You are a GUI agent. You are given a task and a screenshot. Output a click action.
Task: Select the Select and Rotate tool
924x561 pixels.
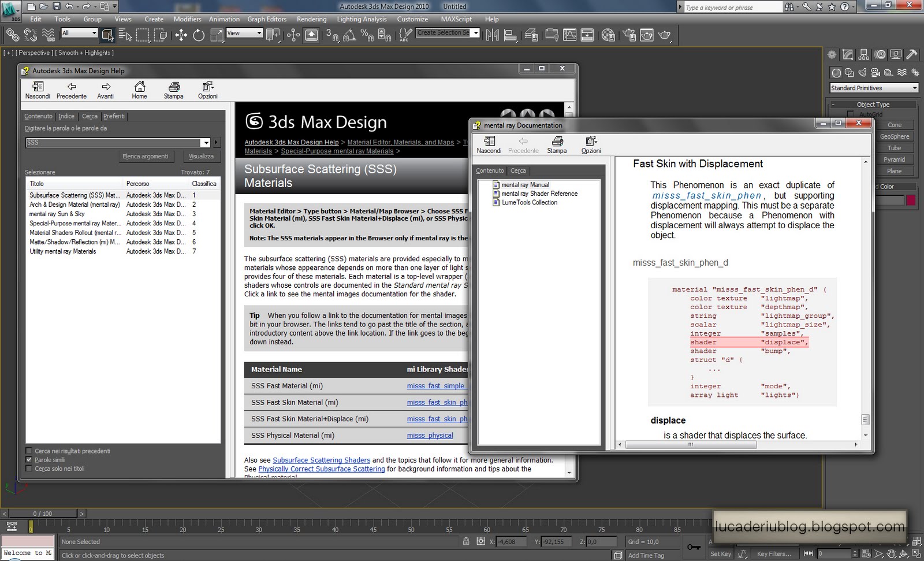click(199, 35)
